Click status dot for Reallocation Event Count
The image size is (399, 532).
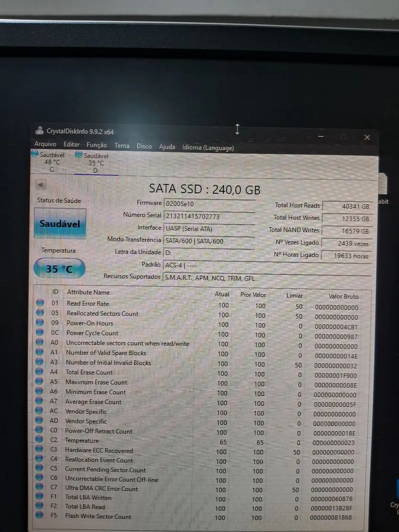click(x=39, y=458)
